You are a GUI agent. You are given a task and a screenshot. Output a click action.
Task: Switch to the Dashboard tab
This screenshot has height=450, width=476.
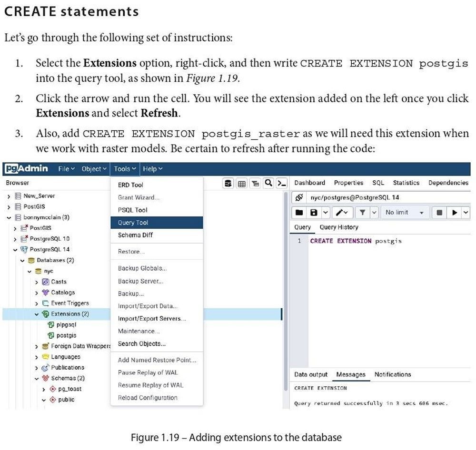(309, 183)
